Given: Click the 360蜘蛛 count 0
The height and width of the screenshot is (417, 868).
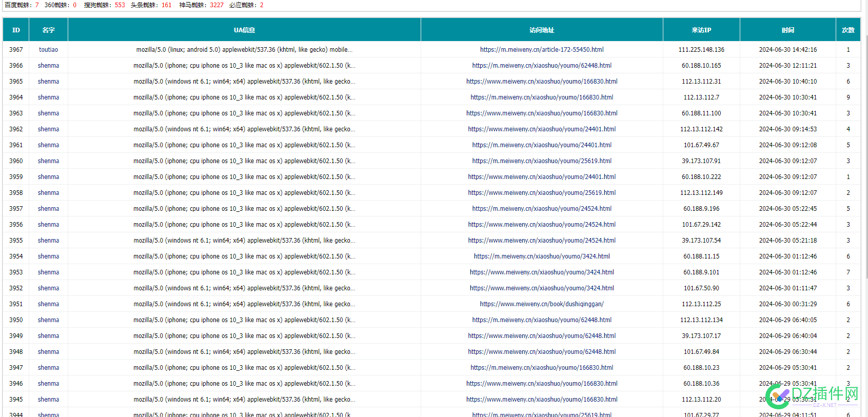Looking at the screenshot, I should point(74,5).
